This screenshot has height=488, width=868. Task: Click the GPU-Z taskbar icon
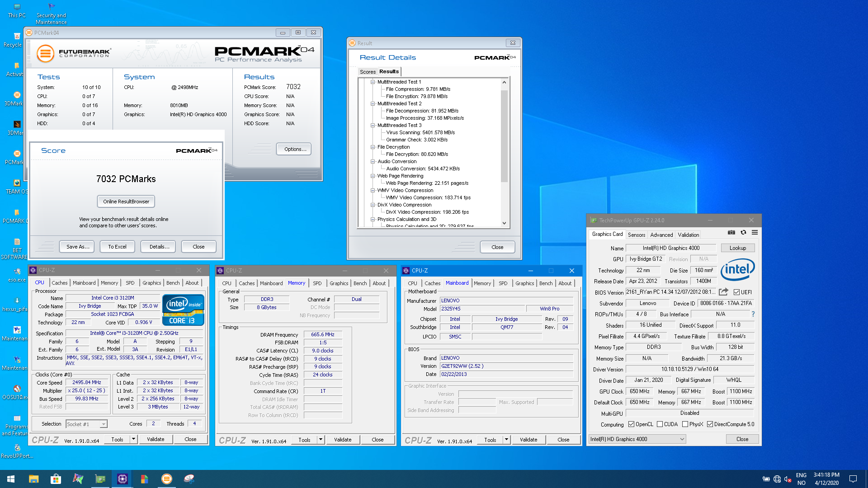(x=100, y=479)
